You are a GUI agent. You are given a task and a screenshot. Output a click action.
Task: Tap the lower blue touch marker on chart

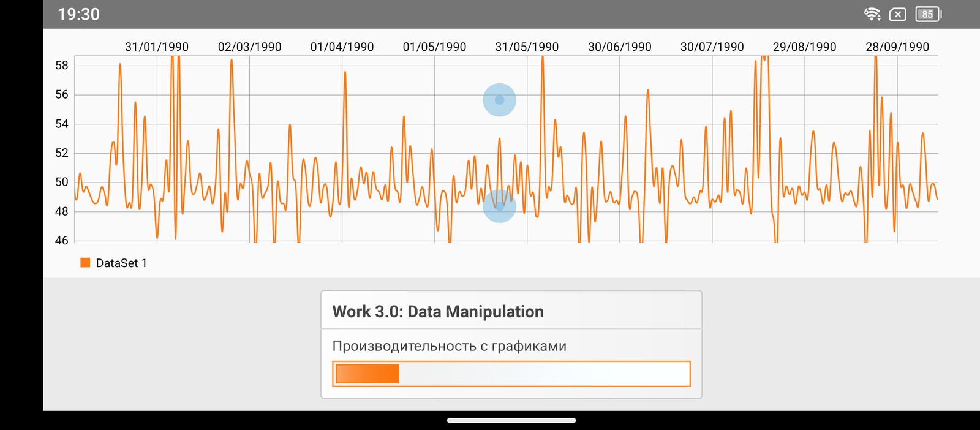(499, 206)
